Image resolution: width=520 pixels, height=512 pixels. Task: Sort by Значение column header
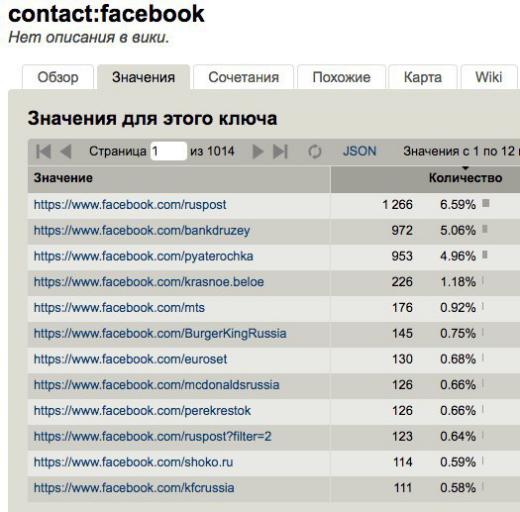pos(63,178)
